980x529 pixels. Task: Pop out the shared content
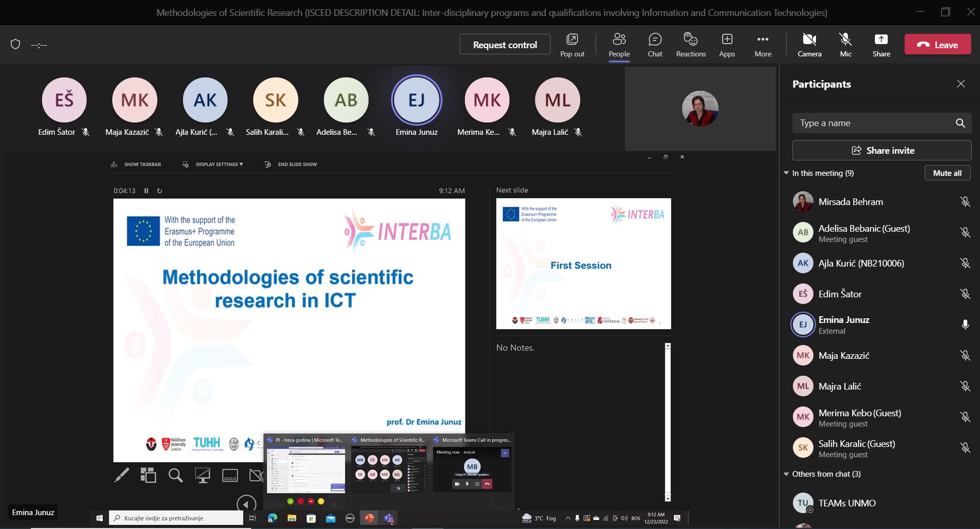point(572,45)
